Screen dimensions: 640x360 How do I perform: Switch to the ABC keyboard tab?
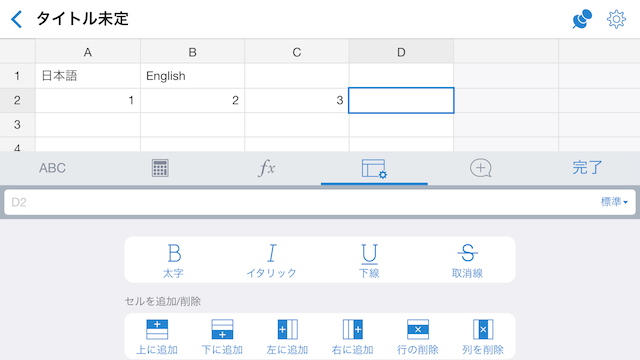click(52, 168)
